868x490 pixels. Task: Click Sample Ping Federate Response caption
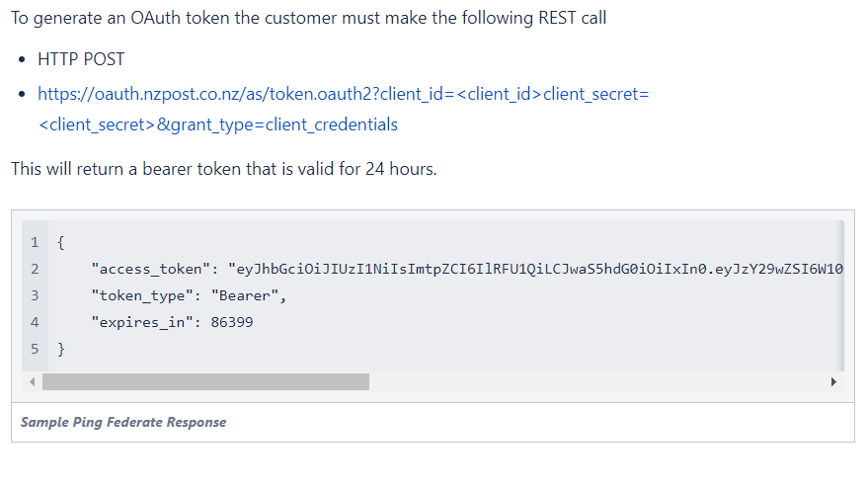[123, 423]
